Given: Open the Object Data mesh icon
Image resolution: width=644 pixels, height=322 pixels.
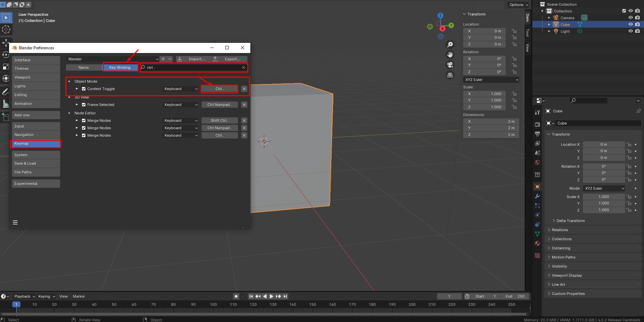Looking at the screenshot, I should 537,234.
